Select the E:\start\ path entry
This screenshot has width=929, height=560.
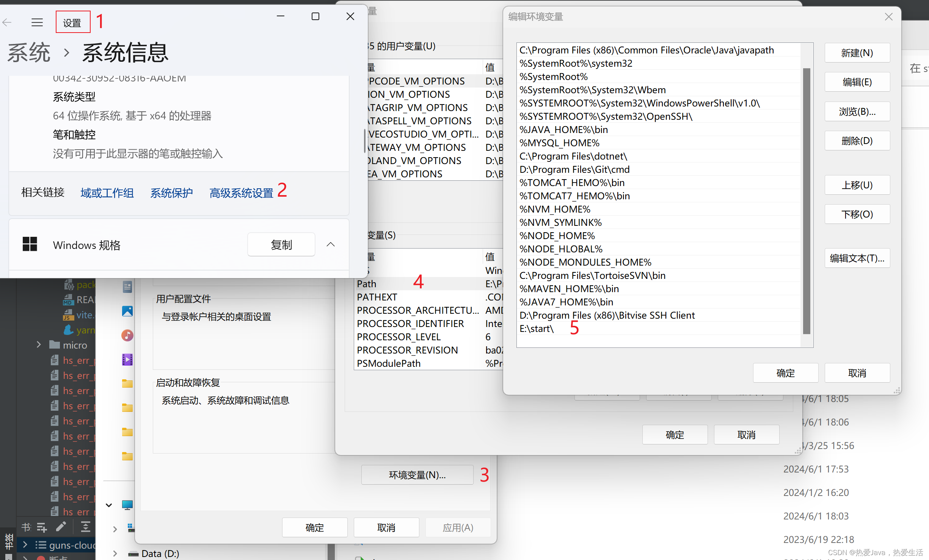[x=659, y=328]
